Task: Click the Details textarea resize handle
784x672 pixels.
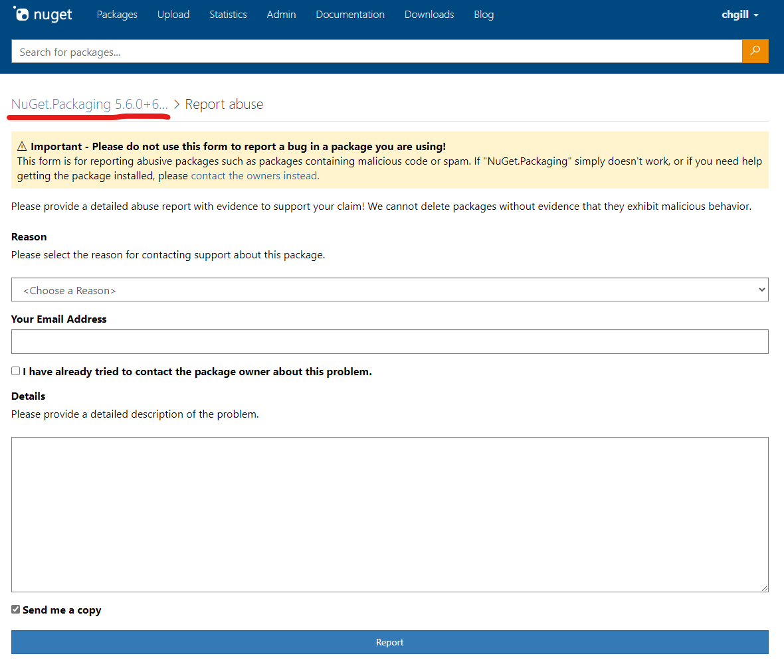Action: coord(765,588)
